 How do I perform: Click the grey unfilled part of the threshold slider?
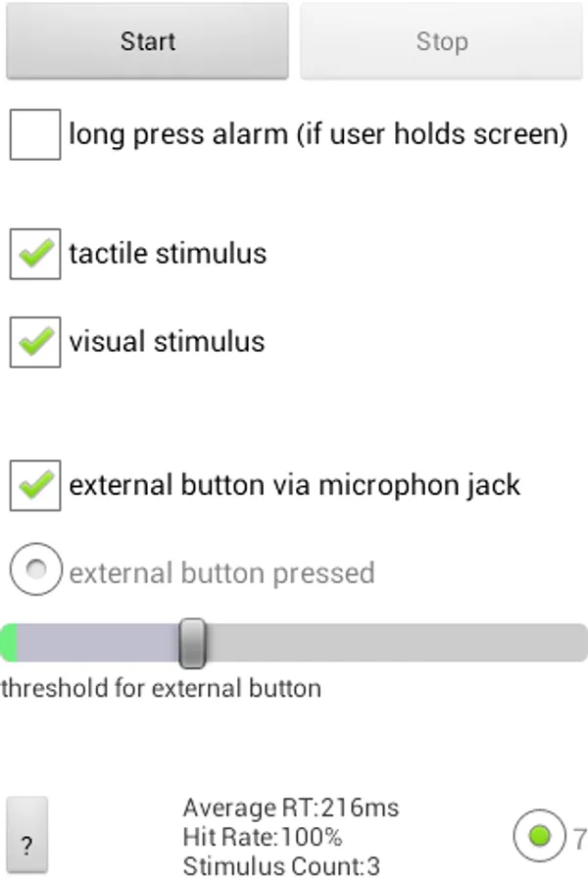click(392, 643)
